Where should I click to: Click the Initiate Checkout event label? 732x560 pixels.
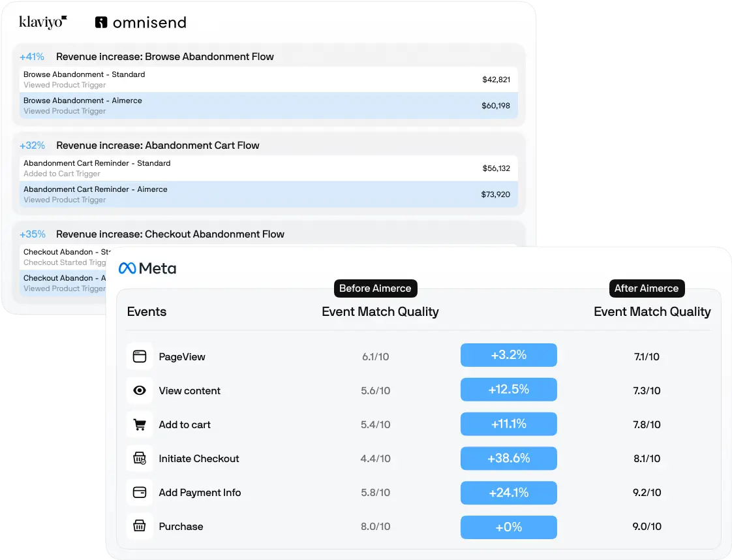[x=199, y=459]
